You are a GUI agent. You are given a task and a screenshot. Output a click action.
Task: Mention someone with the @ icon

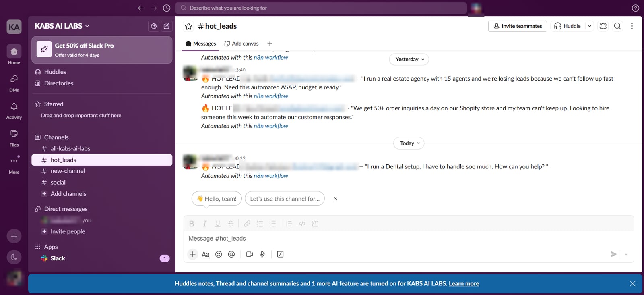(231, 254)
